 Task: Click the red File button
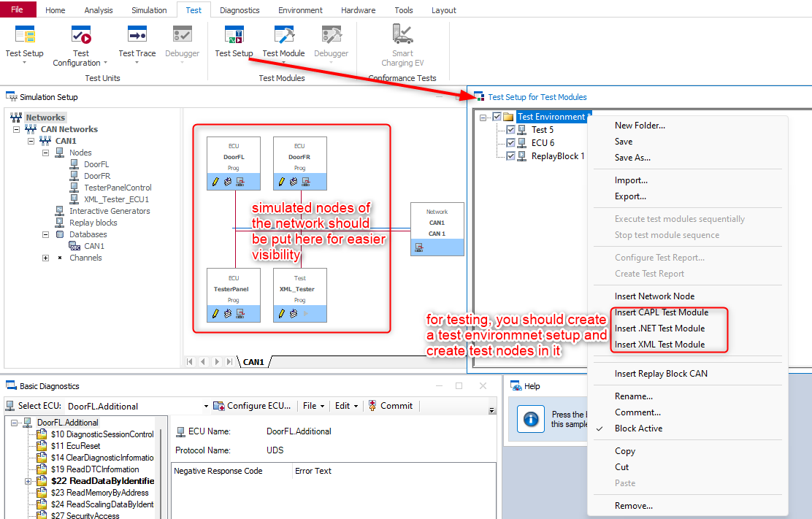18,10
